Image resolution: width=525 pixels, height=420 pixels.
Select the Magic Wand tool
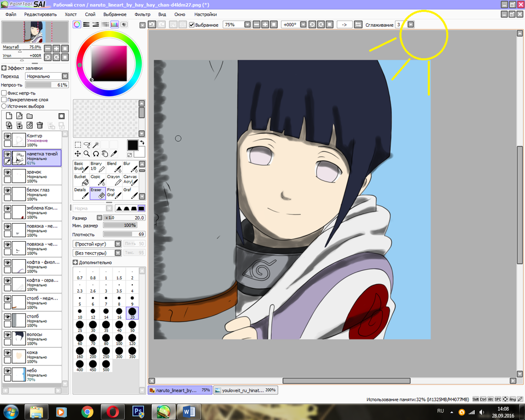[95, 145]
